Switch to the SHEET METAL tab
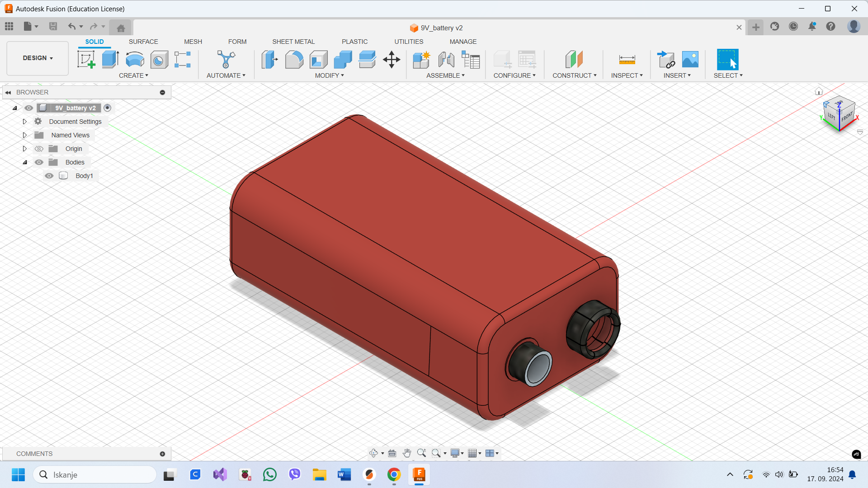The height and width of the screenshot is (488, 868). point(293,42)
